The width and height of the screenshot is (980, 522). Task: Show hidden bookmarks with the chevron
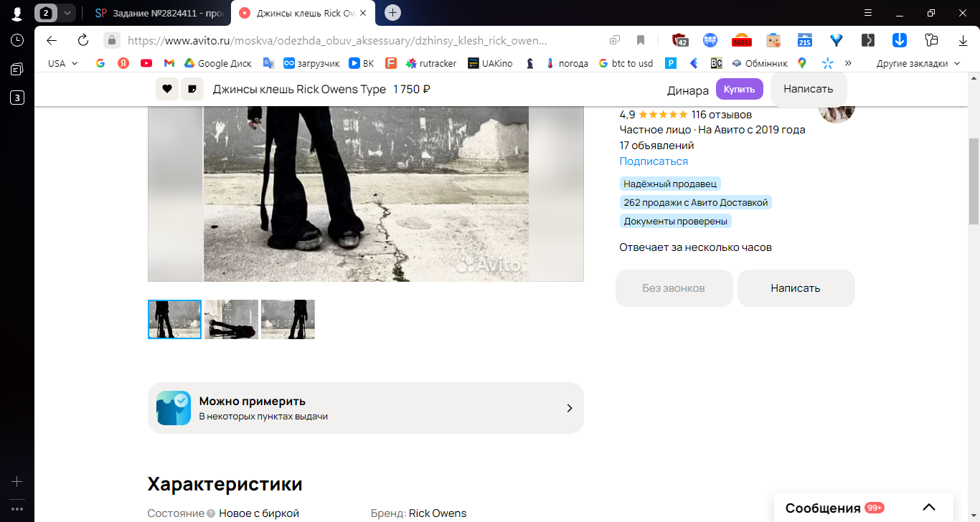tap(849, 63)
